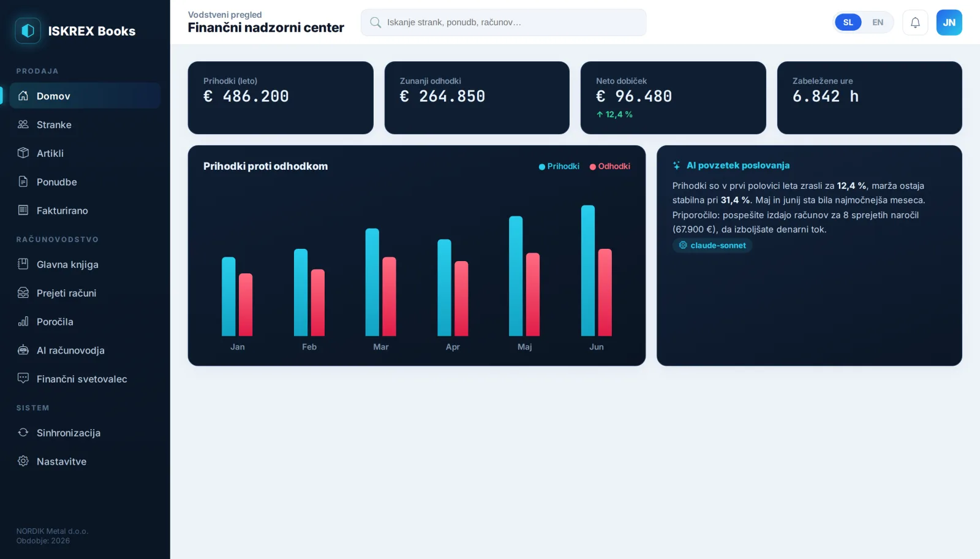Select the claude-sonnet model tag
This screenshot has width=980, height=559.
pyautogui.click(x=712, y=245)
